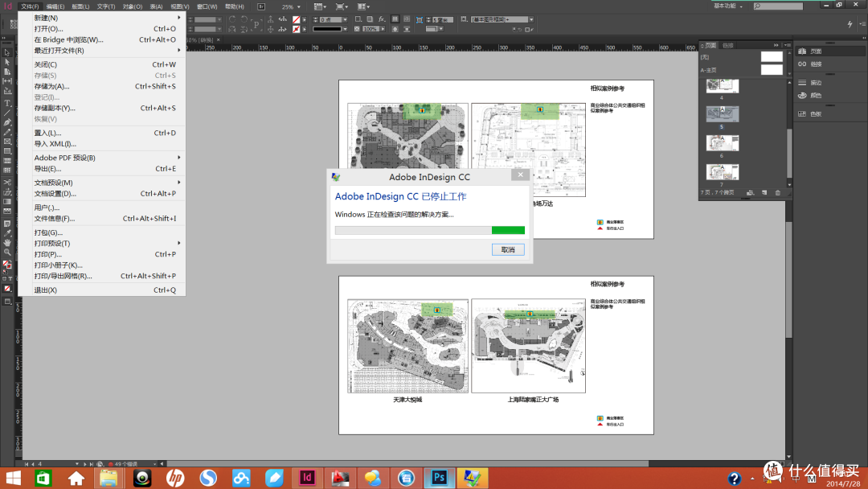Click the Links panel icon in dock
Image resolution: width=868 pixels, height=489 pixels.
click(802, 64)
